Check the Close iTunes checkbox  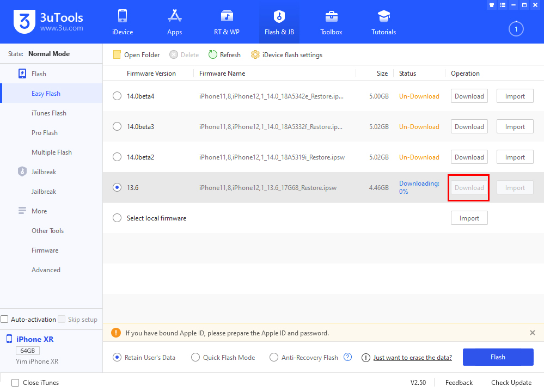click(15, 383)
